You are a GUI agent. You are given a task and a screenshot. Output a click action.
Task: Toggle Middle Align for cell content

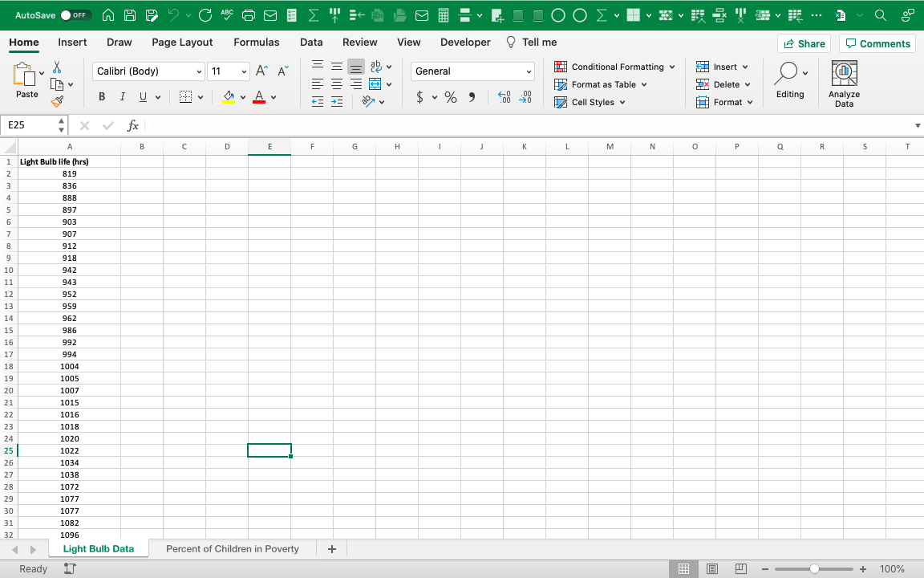[337, 66]
